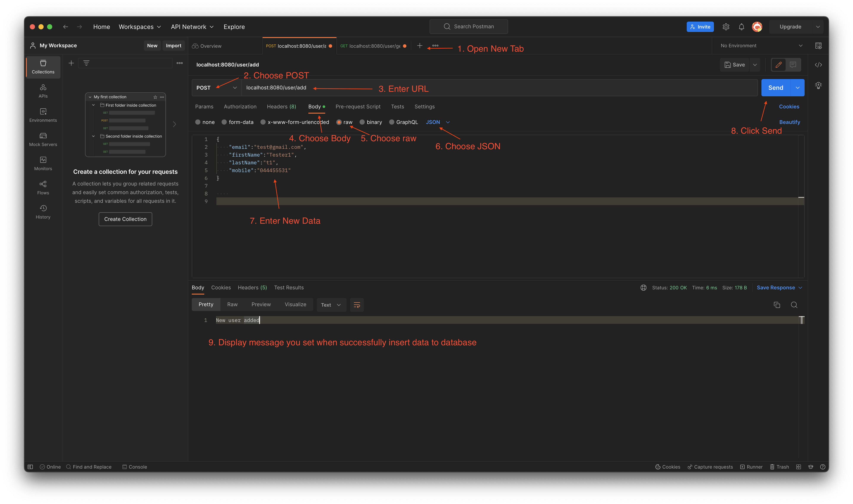853x504 pixels.
Task: Switch to response Test Results tab
Action: click(289, 288)
